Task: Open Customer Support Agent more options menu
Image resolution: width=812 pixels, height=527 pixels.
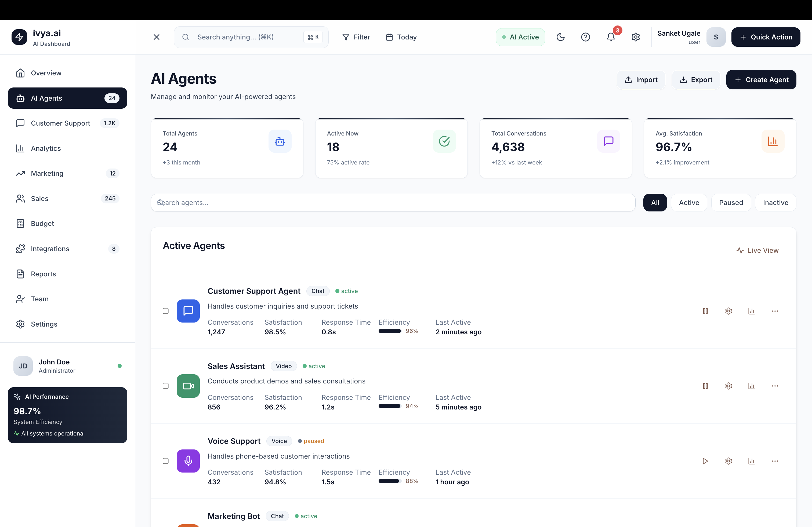Action: [775, 311]
